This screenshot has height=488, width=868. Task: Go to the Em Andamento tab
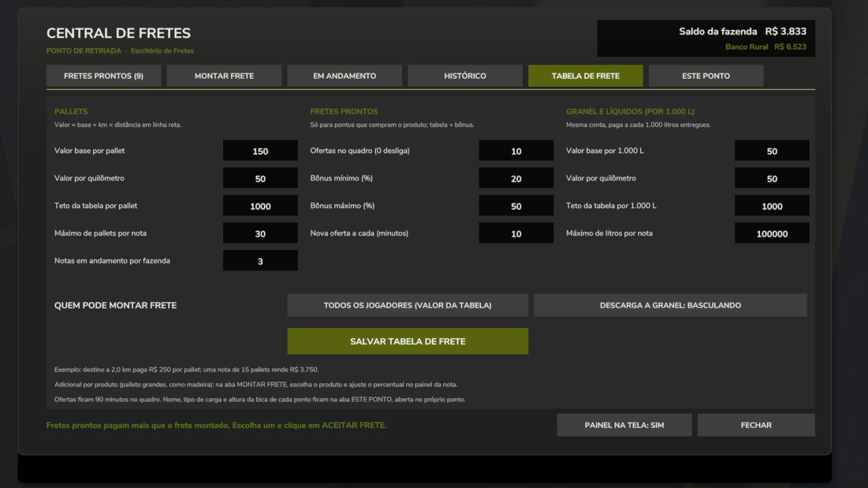pyautogui.click(x=344, y=76)
